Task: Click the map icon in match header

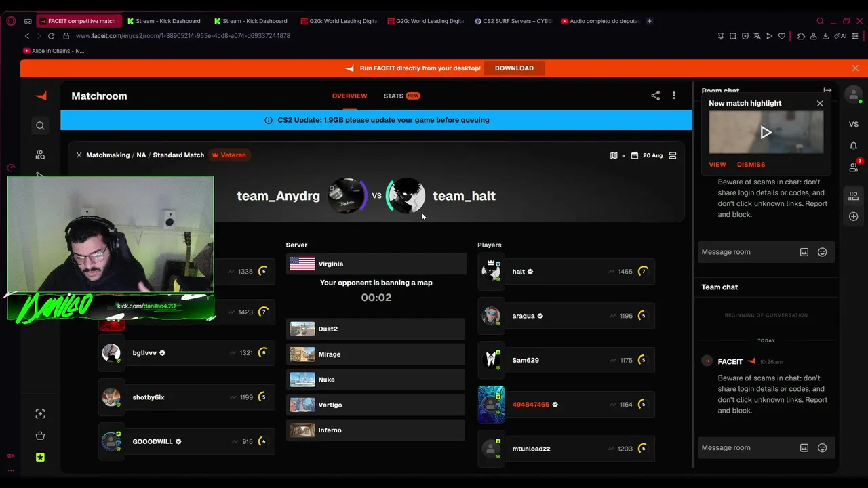Action: (614, 155)
